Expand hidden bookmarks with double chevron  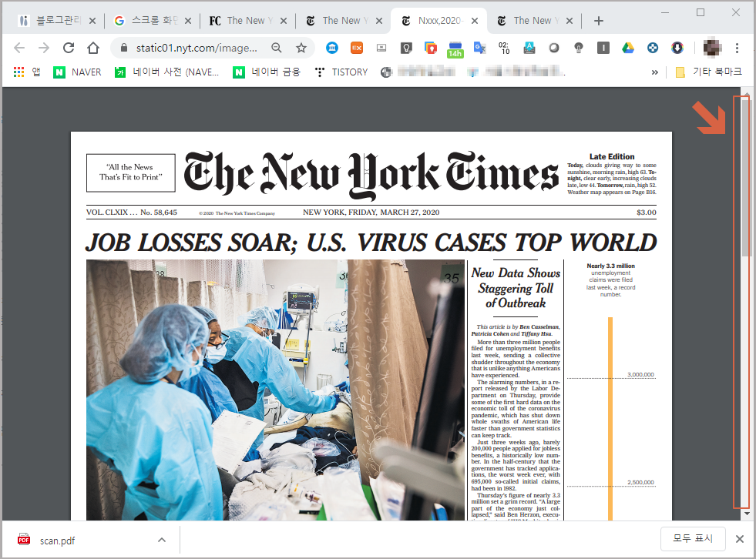pyautogui.click(x=654, y=72)
